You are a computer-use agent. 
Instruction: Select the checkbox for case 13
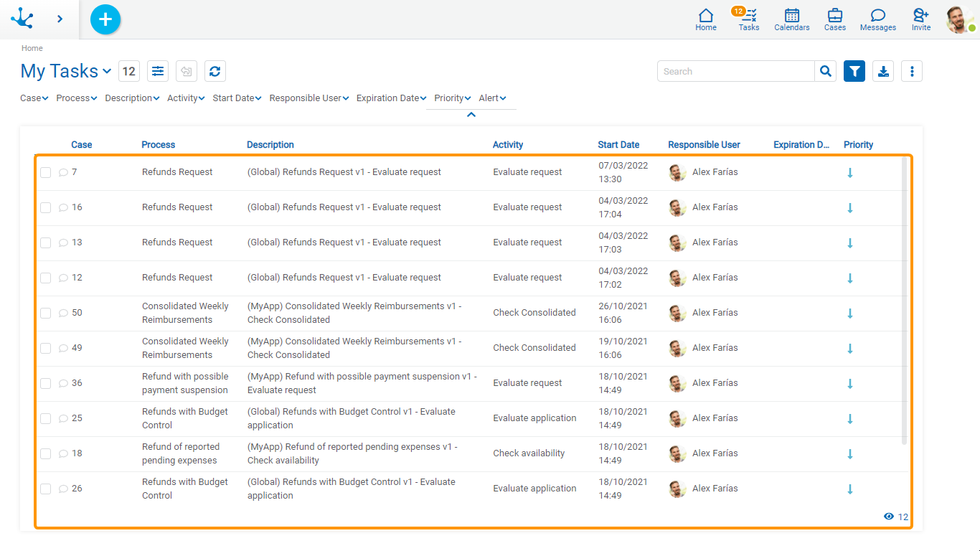point(46,242)
